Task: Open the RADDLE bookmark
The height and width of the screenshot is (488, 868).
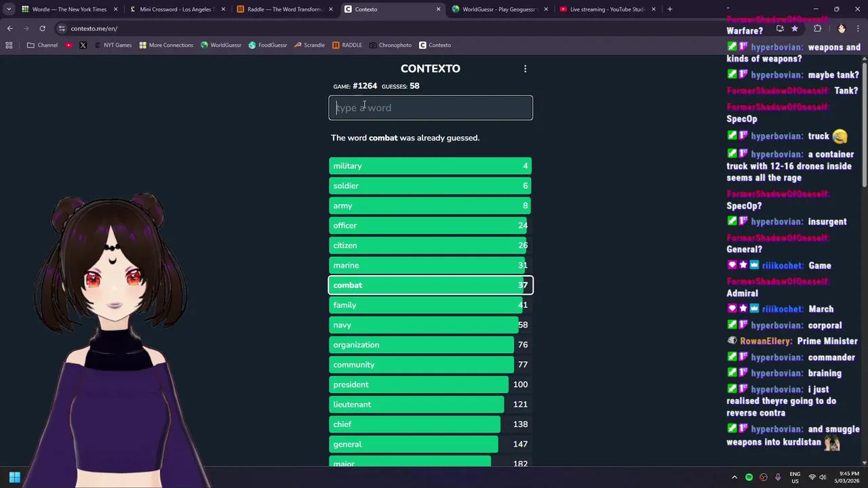Action: point(347,45)
